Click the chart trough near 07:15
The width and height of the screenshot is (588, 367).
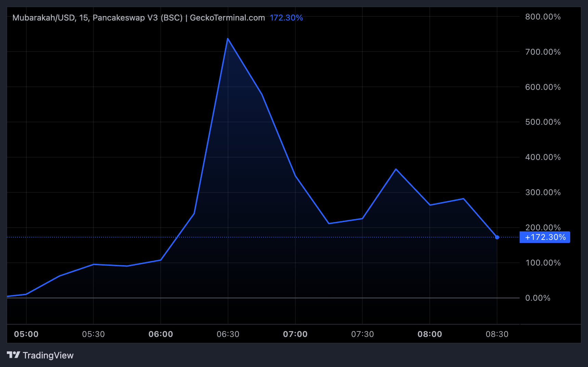pyautogui.click(x=329, y=223)
